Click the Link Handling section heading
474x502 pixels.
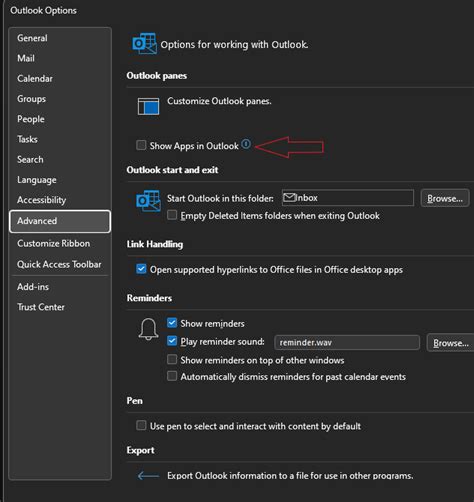click(x=155, y=244)
